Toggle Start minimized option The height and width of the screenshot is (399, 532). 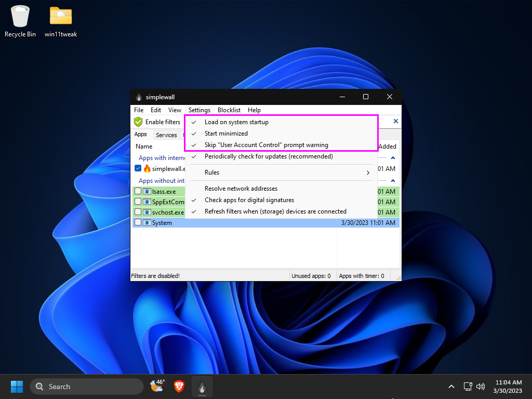[281, 134]
